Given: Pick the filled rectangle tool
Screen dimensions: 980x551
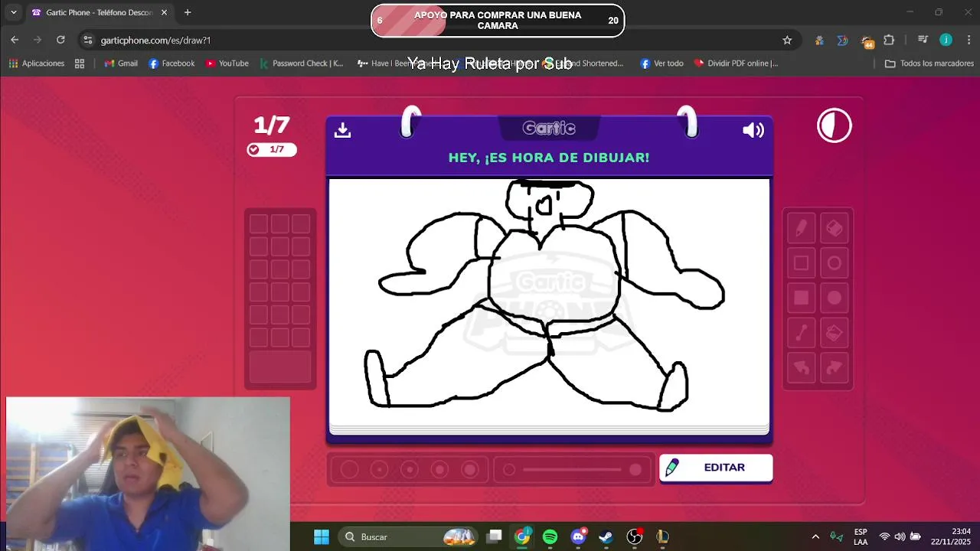Looking at the screenshot, I should click(x=801, y=298).
